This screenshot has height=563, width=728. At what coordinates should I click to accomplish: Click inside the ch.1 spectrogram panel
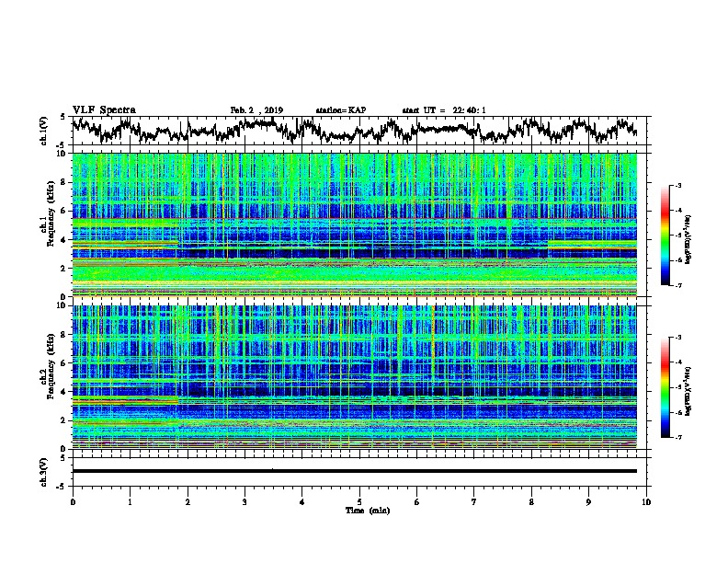tap(355, 224)
